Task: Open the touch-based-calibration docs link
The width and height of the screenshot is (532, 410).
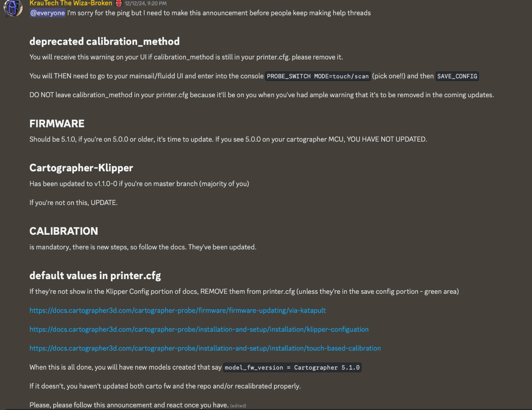Action: 205,348
